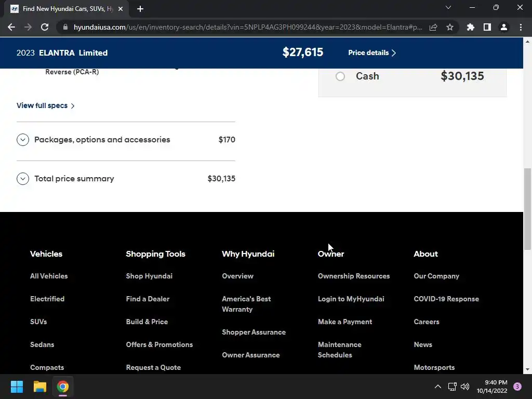Go back to the previous page
This screenshot has height=399, width=532.
[11, 27]
